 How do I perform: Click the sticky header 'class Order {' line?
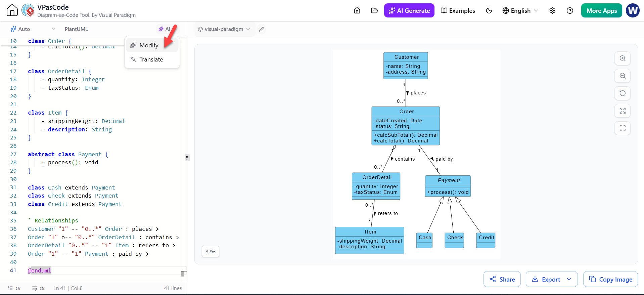tap(50, 41)
